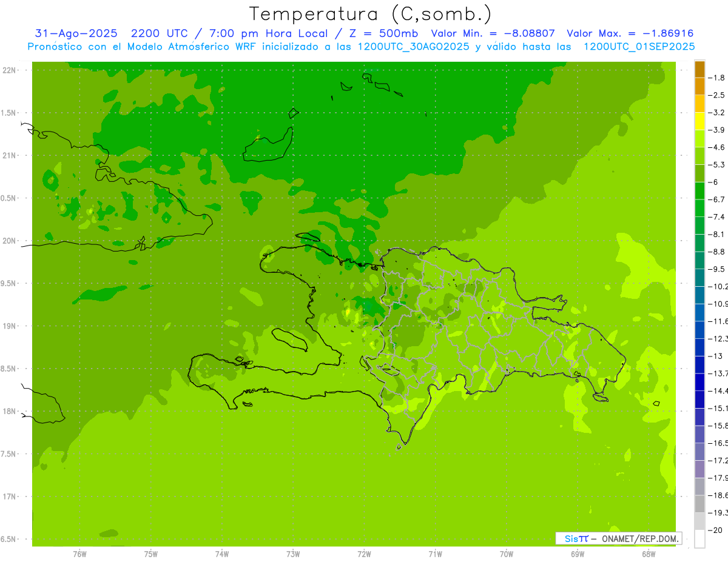Click the white swatch below -20 on color bar
The width and height of the screenshot is (728, 562).
(699, 538)
